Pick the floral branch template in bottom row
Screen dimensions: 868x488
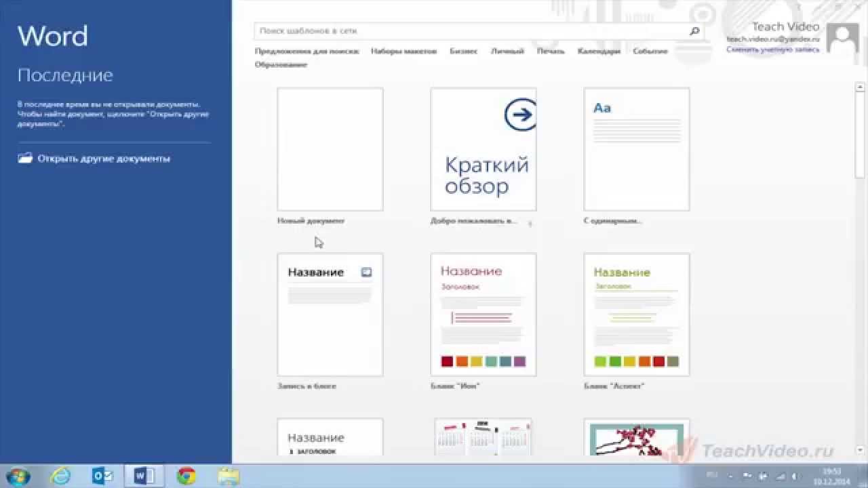tap(637, 437)
